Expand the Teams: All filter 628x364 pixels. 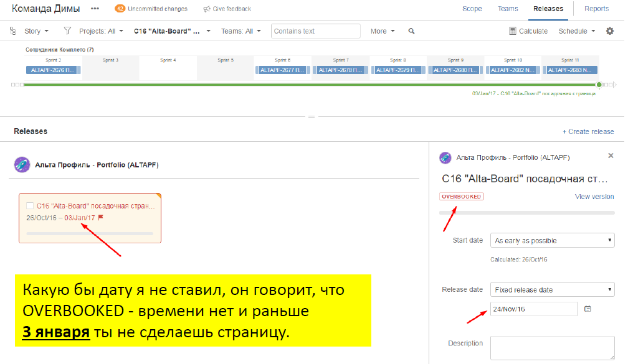[241, 31]
